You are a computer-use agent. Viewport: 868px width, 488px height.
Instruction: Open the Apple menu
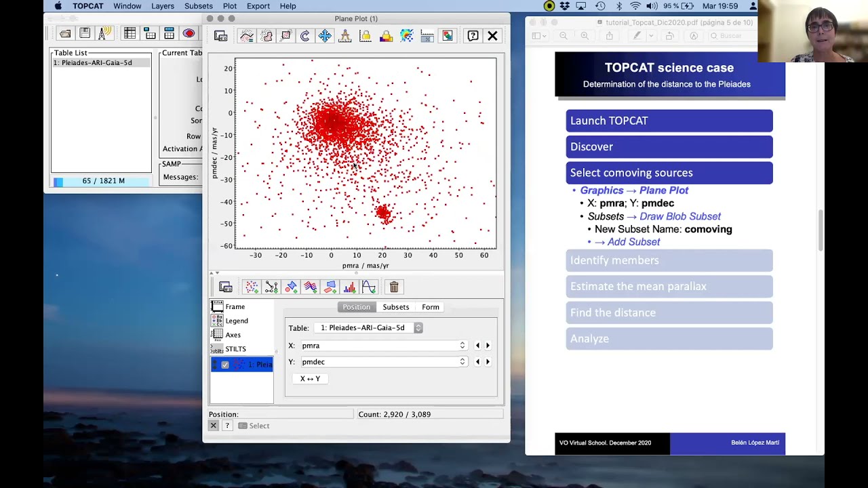(x=58, y=6)
